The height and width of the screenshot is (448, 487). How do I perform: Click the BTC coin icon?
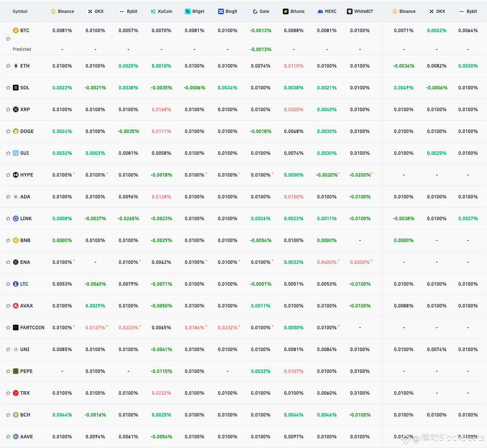click(16, 30)
